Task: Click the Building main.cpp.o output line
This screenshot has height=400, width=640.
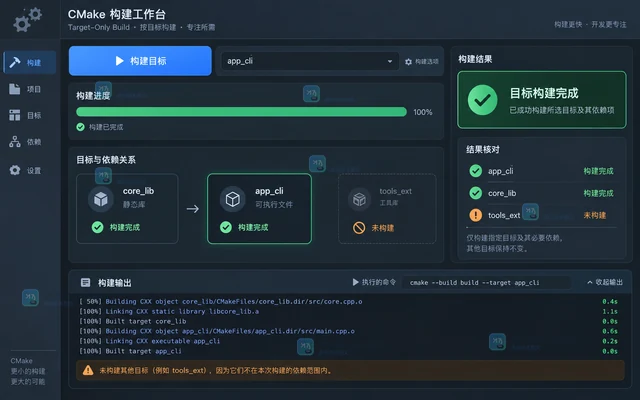Action: pos(217,331)
